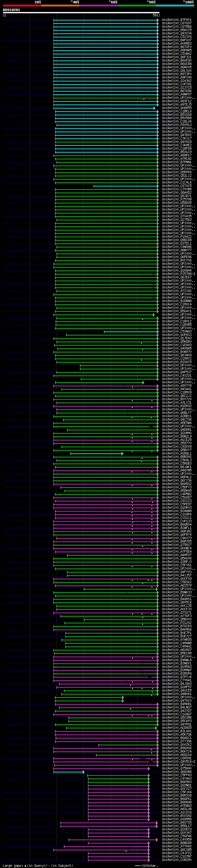197x868 pixels.
Task: Select the UniRef100_Q4P537 label
Action: coord(176,372)
